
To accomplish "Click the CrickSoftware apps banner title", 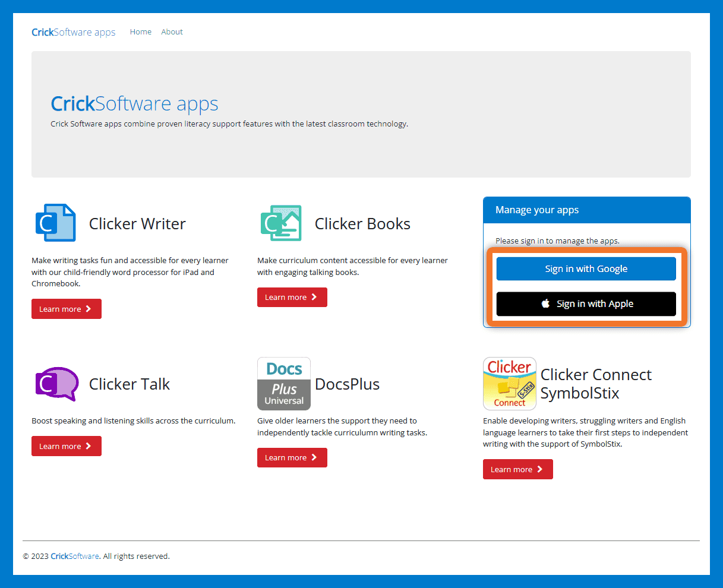I will point(134,104).
